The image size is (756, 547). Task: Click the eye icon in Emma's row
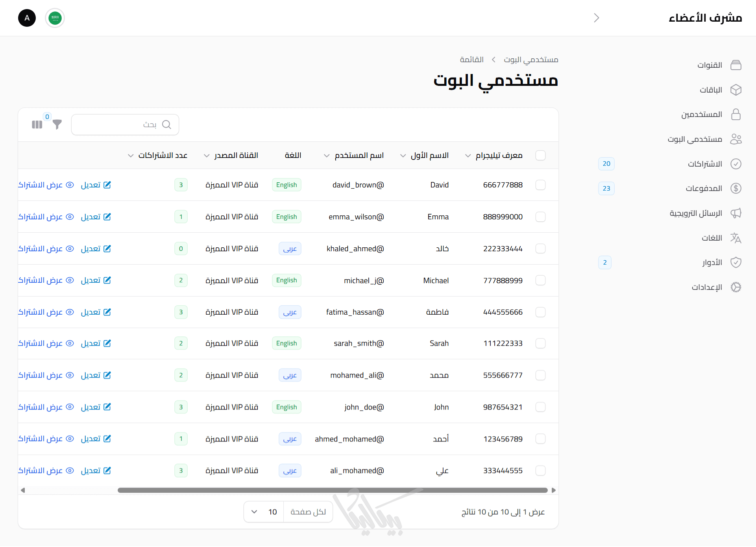[x=70, y=217]
